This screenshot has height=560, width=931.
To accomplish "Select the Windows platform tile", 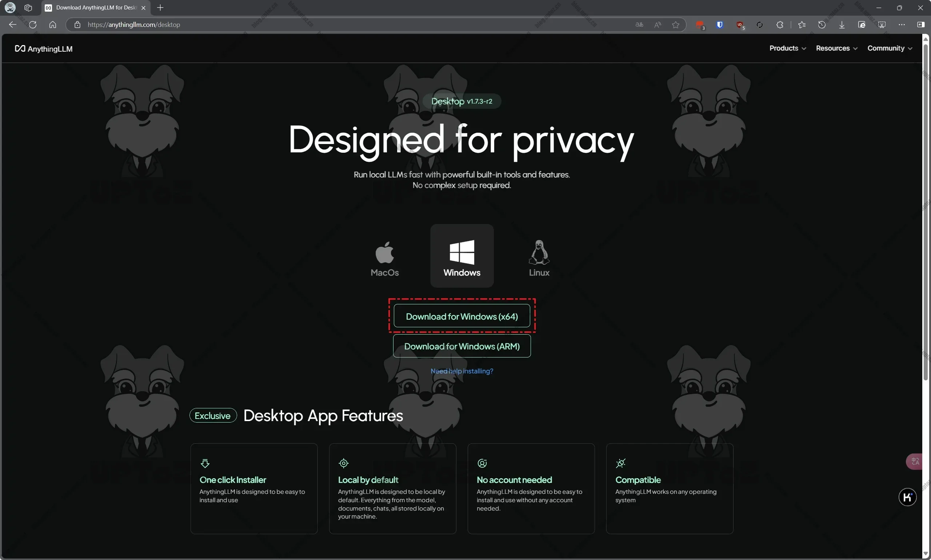I will click(462, 256).
